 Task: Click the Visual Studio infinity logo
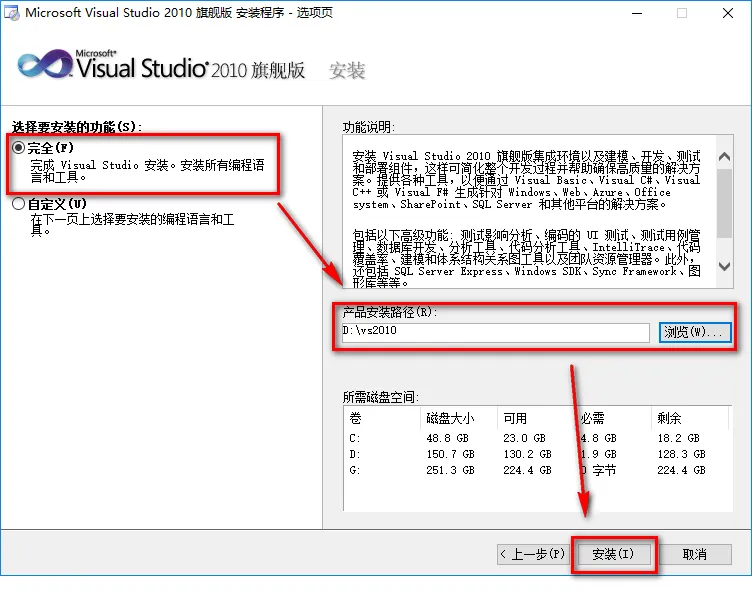coord(46,64)
